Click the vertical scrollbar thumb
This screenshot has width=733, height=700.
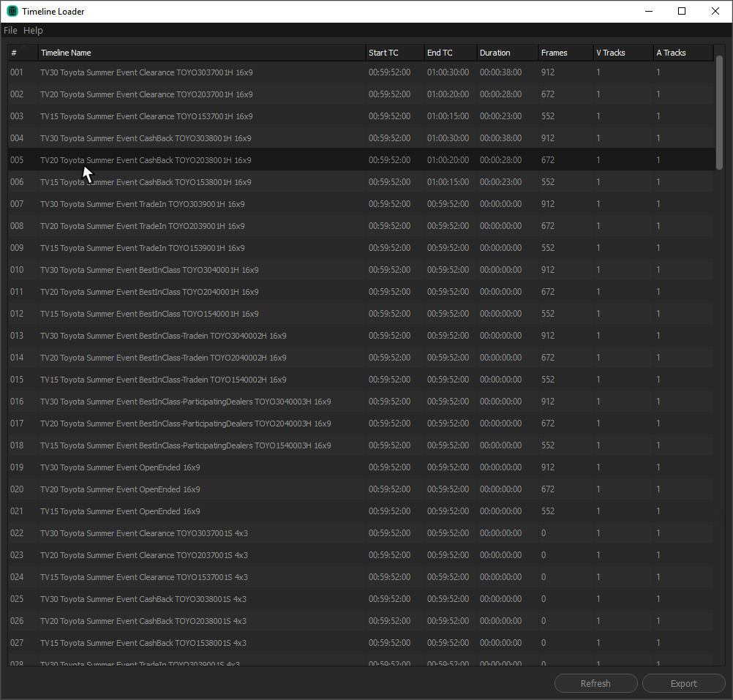point(719,113)
